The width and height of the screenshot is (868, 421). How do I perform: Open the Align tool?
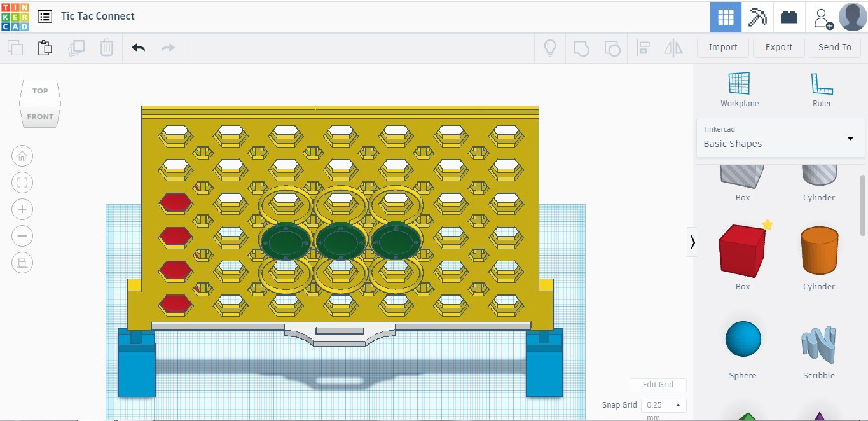(x=644, y=48)
